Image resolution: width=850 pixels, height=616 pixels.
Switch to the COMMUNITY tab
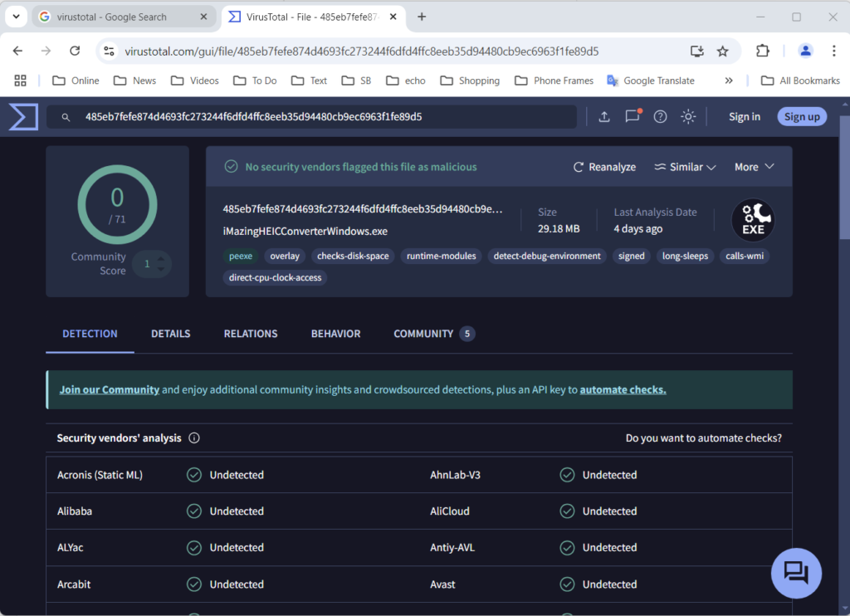(x=434, y=334)
